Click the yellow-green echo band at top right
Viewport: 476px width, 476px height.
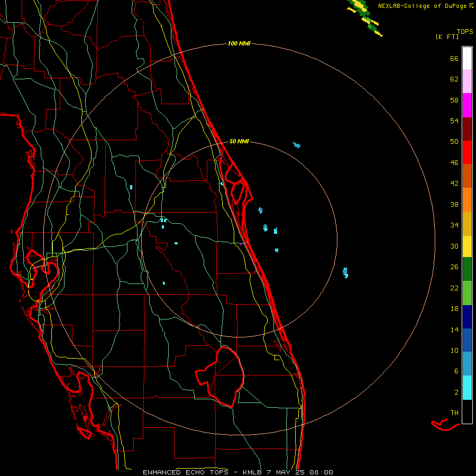(365, 17)
